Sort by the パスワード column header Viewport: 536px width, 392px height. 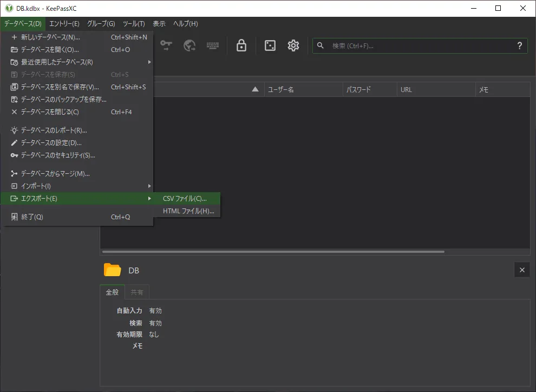370,89
